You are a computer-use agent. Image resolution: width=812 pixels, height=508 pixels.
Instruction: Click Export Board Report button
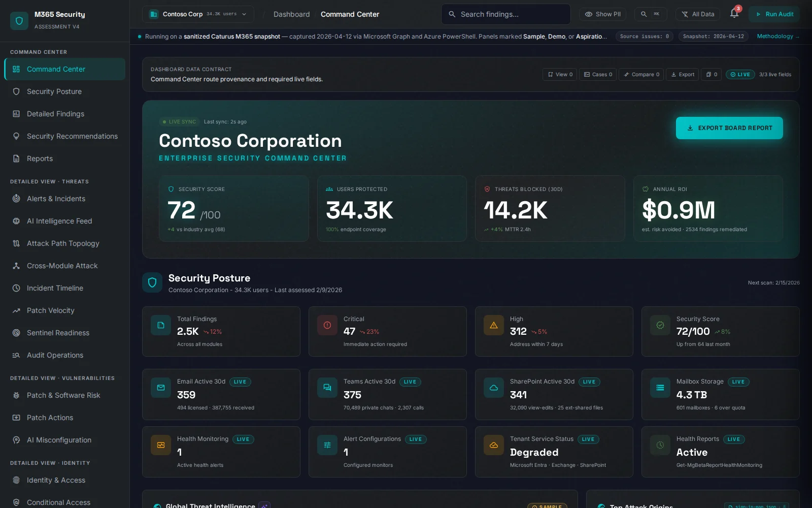click(729, 128)
